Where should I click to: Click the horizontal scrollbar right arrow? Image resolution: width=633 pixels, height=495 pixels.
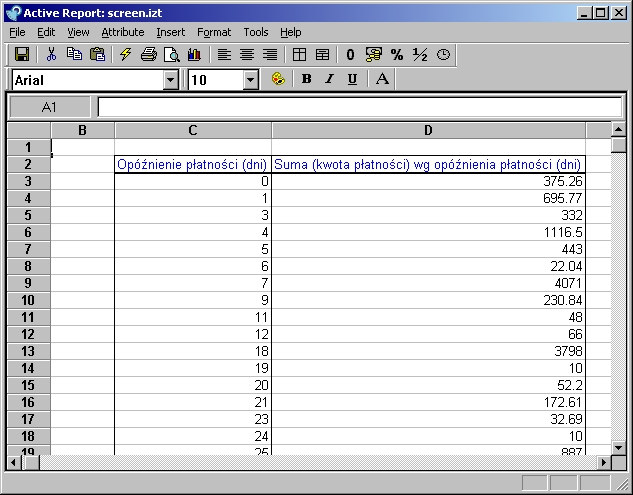click(604, 462)
